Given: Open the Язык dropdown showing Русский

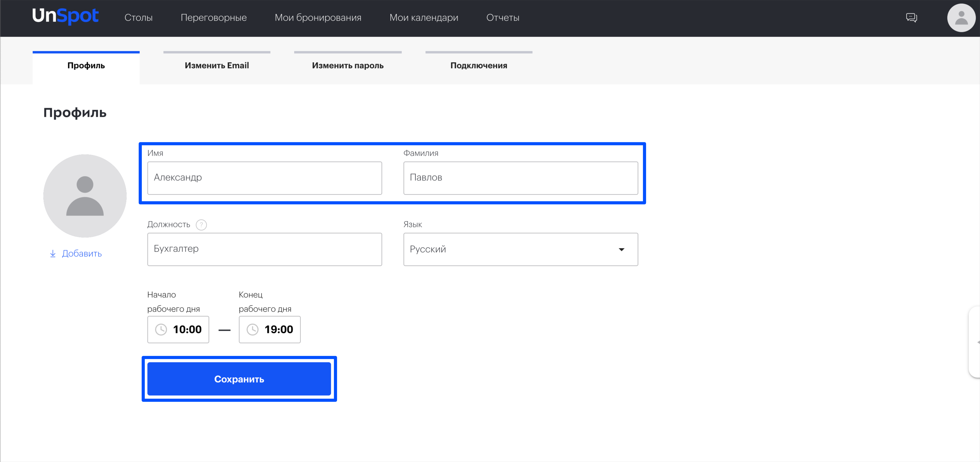Looking at the screenshot, I should point(520,249).
